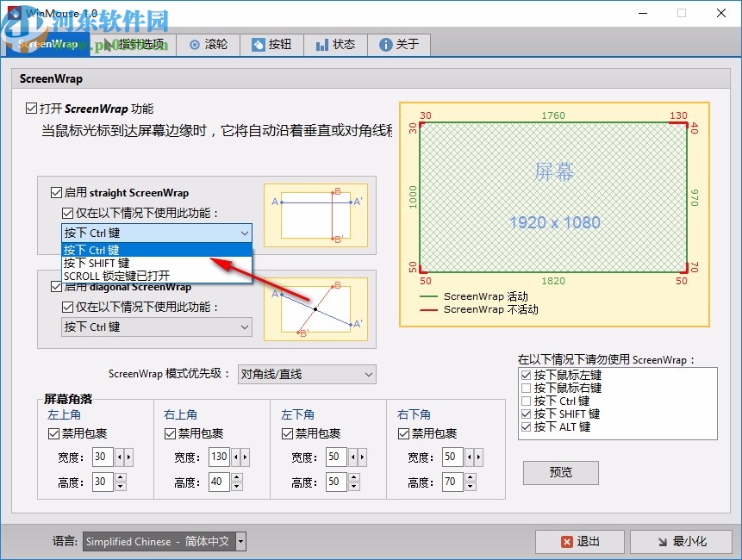Viewport: 742px width, 560px height.
Task: Click 右上角 宽度 field showing 130
Action: [219, 457]
